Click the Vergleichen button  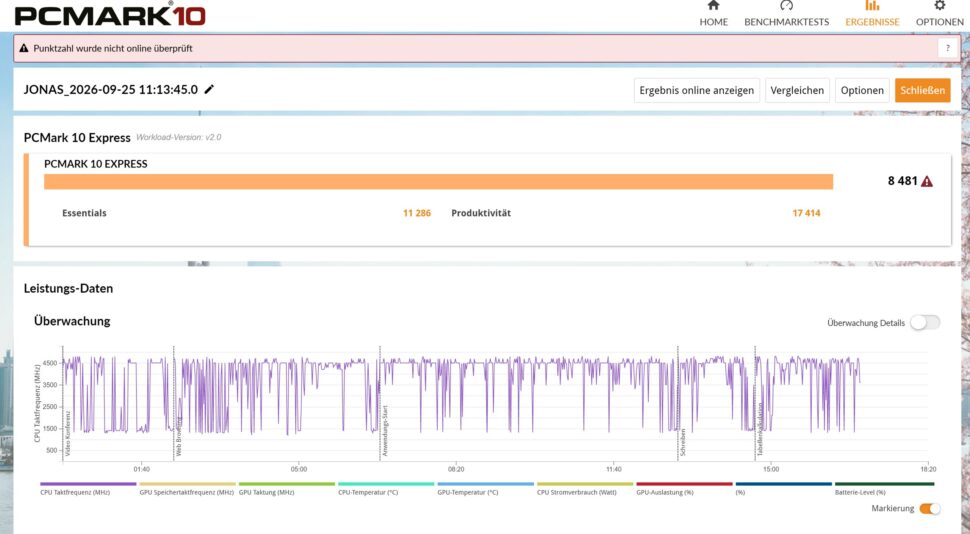point(797,90)
